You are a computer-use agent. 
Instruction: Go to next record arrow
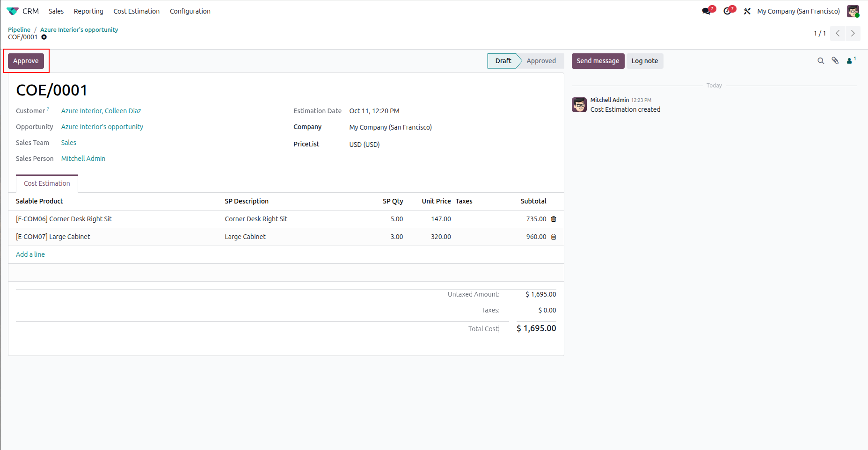(853, 33)
